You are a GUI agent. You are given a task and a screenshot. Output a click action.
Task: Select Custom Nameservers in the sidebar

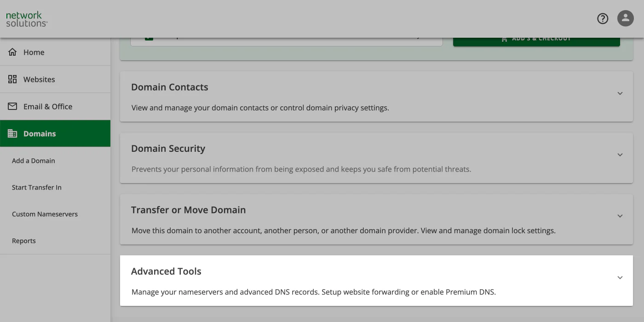45,214
